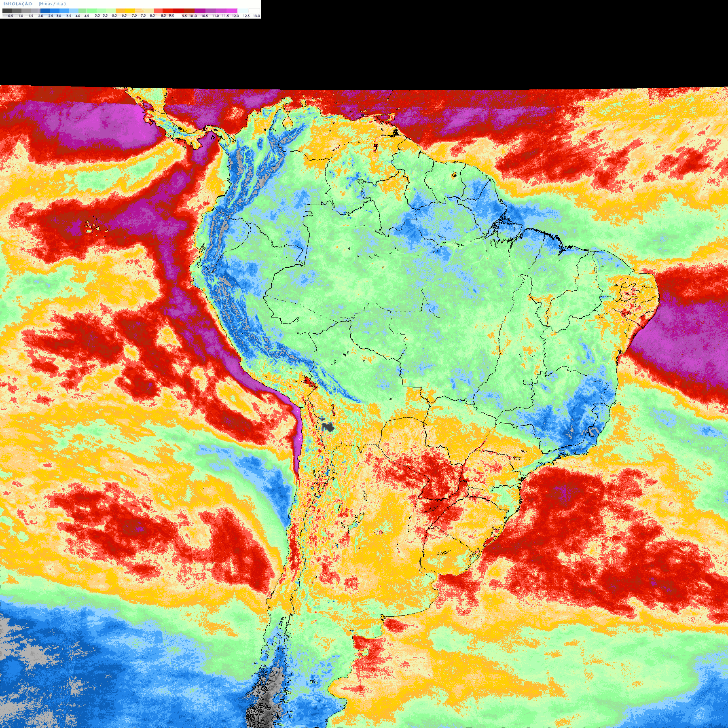
Task: Pick the bright yellow legend swatch near 7.0
Action: tap(130, 11)
